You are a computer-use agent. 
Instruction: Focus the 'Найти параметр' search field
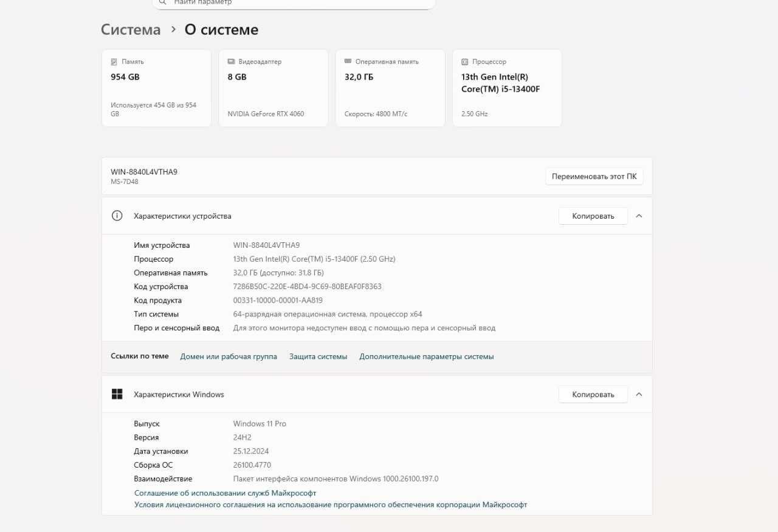(294, 3)
